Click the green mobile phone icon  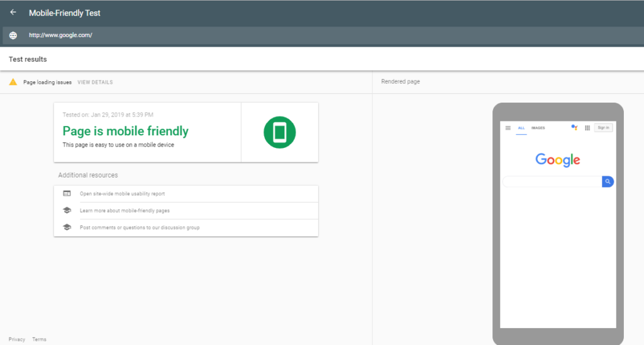[x=280, y=132]
